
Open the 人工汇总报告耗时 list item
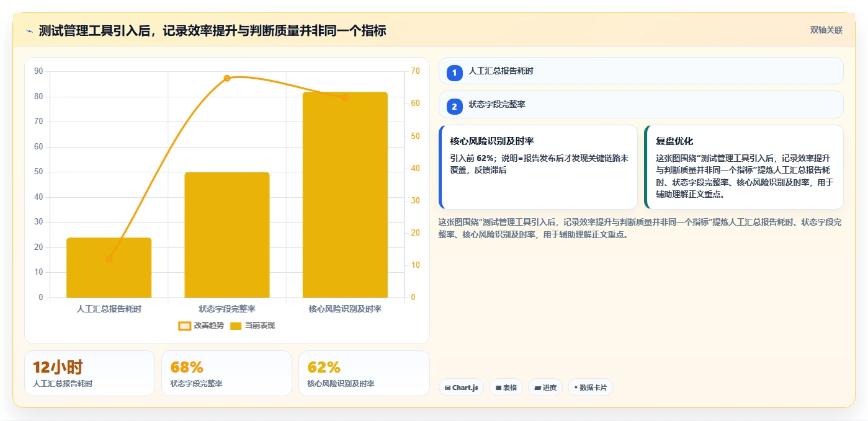[641, 71]
